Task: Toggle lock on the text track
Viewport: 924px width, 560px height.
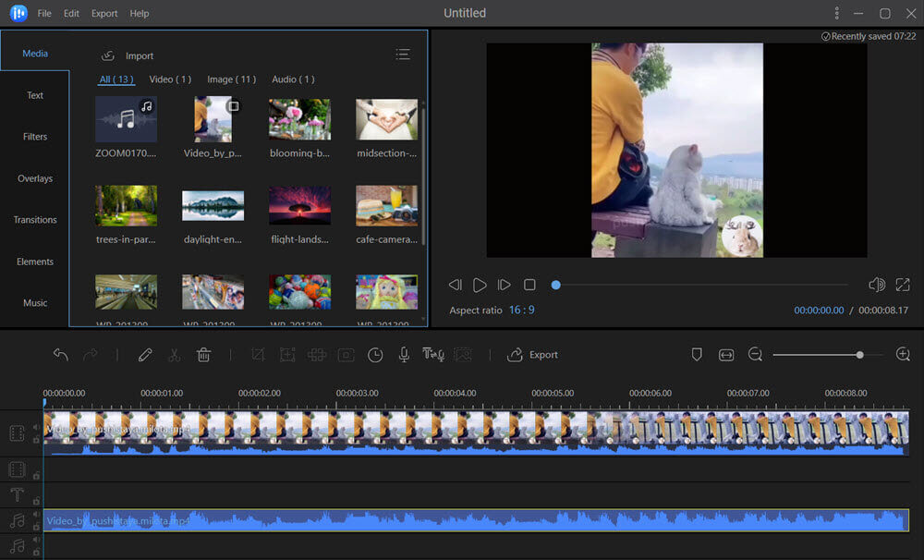Action: 36,500
